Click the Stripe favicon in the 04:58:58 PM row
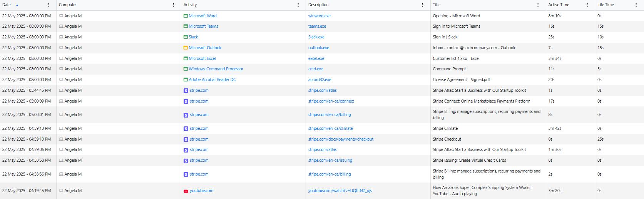This screenshot has height=199, width=644. (186, 161)
